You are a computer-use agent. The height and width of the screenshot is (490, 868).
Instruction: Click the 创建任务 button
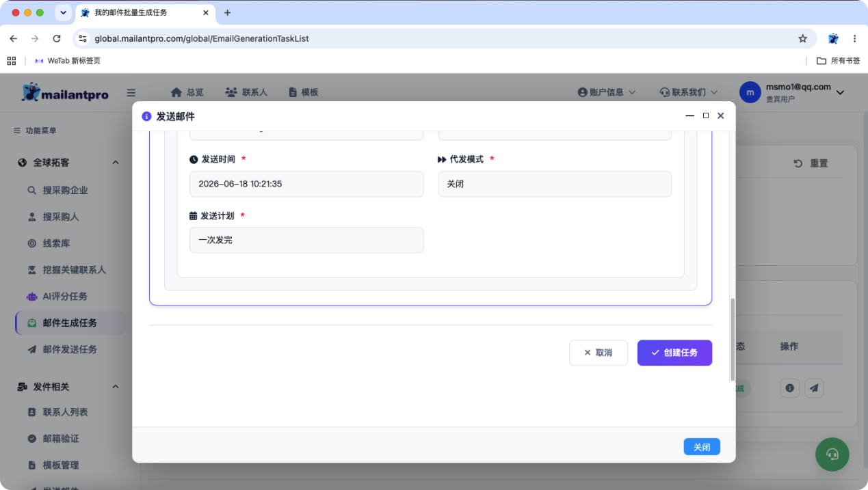tap(674, 353)
